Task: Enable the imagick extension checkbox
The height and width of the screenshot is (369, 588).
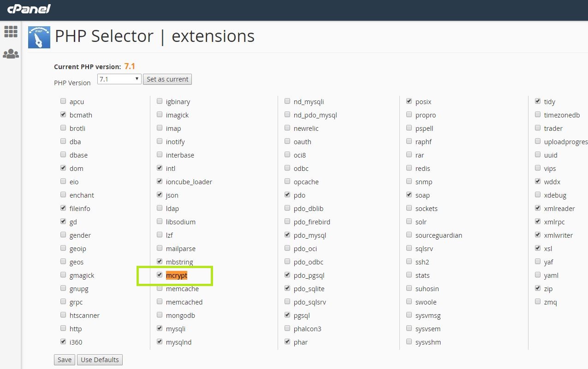Action: (160, 115)
